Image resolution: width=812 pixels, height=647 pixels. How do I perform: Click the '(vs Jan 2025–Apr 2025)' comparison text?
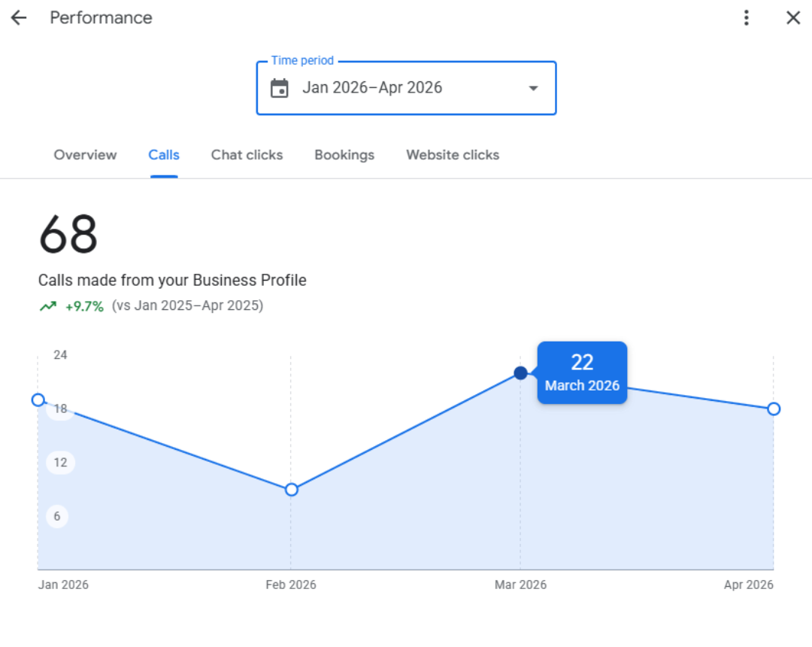tap(187, 305)
